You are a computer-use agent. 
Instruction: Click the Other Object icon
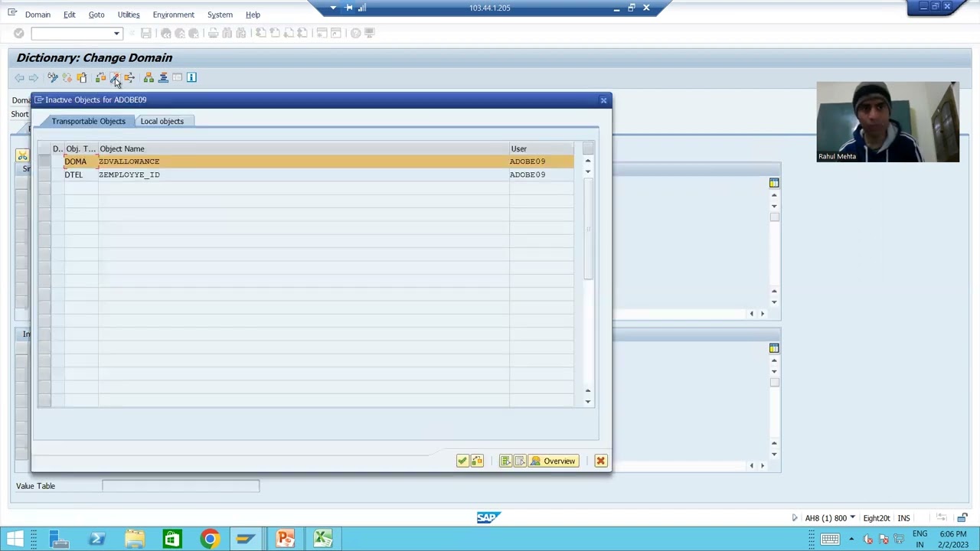[x=82, y=77]
